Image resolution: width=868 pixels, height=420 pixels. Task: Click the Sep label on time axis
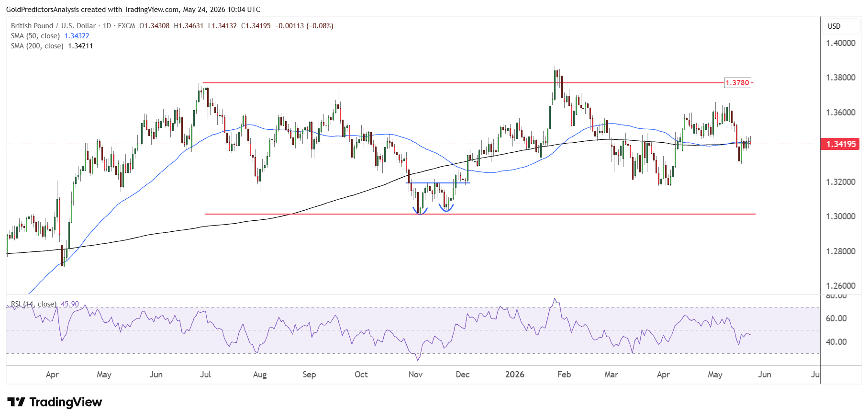[x=309, y=375]
